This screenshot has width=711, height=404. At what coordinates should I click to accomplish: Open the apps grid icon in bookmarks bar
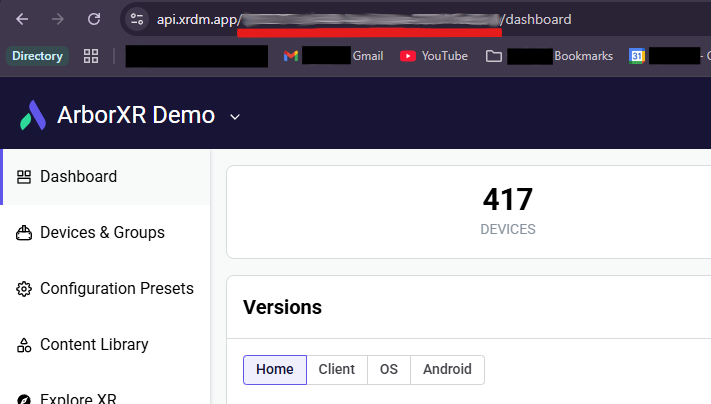click(91, 56)
